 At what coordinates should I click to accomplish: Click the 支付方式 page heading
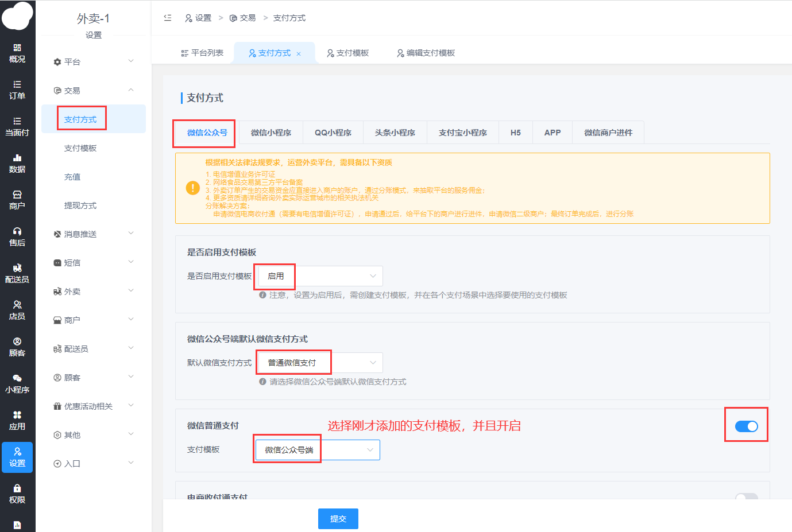[x=205, y=98]
